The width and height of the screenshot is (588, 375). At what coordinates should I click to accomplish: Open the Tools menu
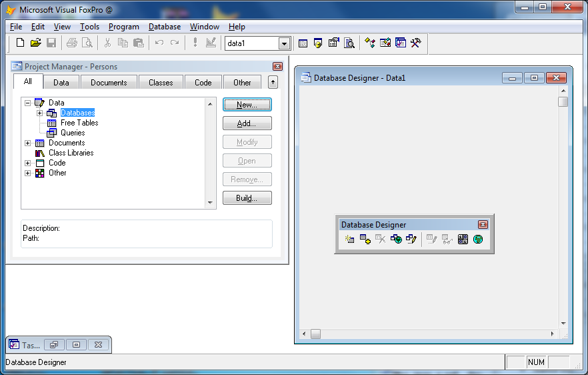[89, 27]
